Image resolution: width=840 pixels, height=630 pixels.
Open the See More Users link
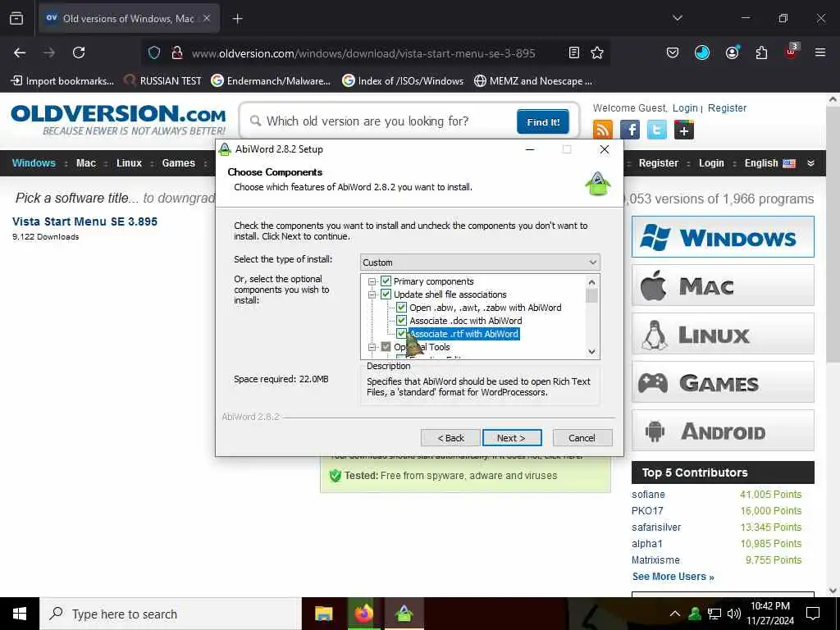673,577
